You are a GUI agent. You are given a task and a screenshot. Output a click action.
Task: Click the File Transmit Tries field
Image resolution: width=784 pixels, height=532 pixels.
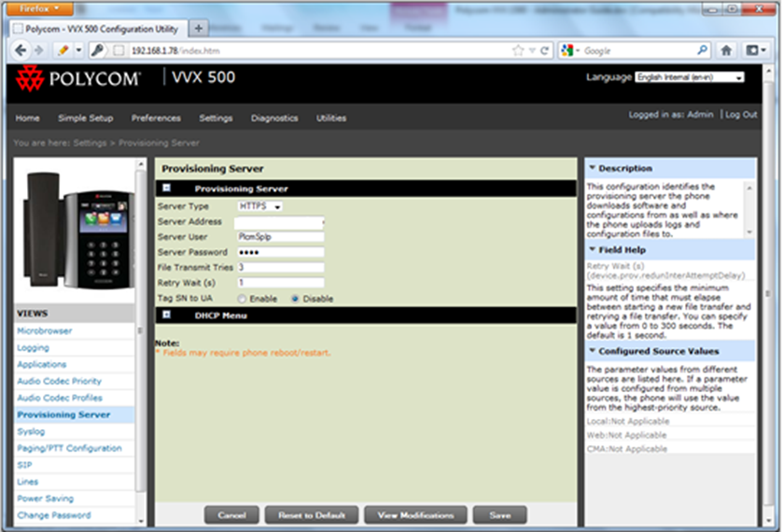click(281, 268)
